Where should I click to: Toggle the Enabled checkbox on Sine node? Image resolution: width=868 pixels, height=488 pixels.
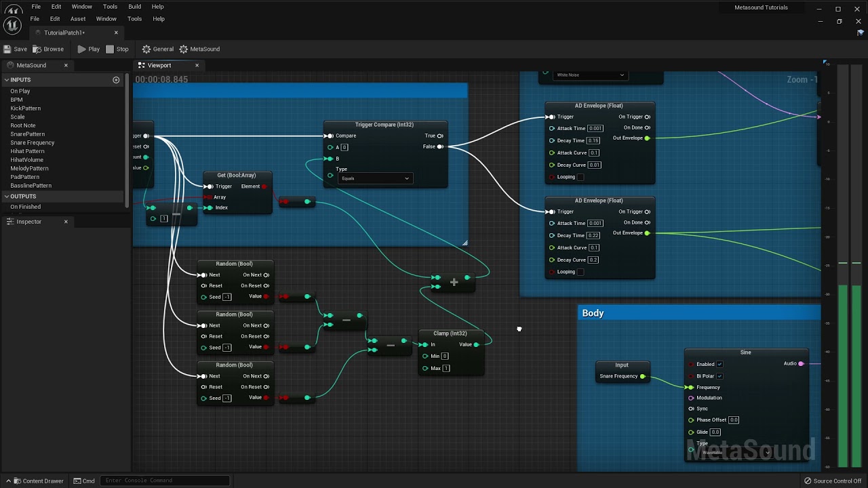pyautogui.click(x=719, y=364)
